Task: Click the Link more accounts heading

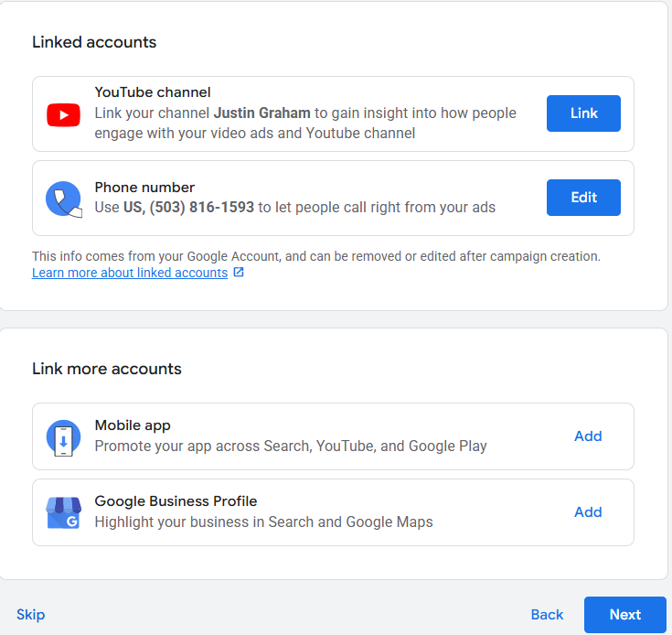Action: click(x=107, y=369)
